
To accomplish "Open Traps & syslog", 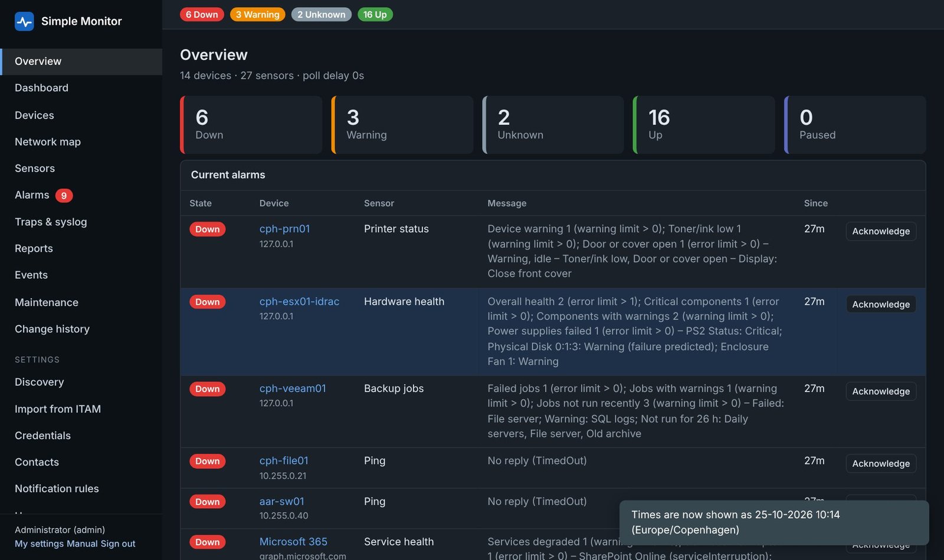I will pyautogui.click(x=81, y=222).
